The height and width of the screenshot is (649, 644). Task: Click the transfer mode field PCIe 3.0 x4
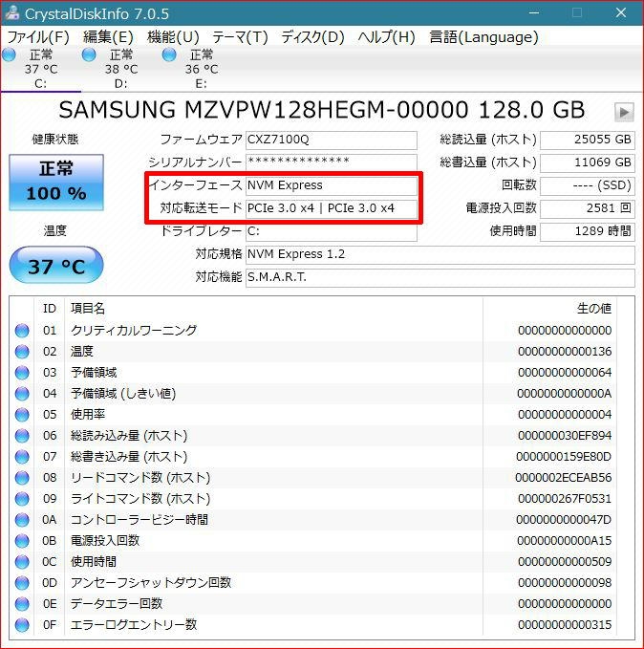332,208
